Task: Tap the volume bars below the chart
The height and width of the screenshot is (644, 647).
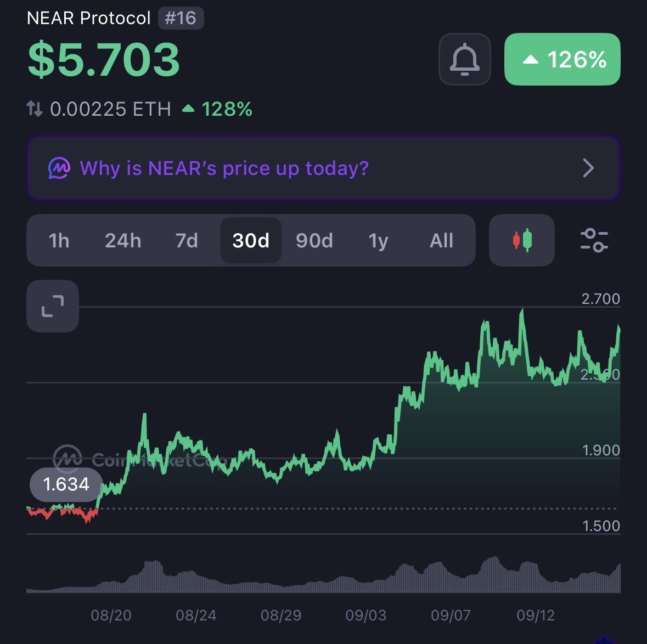Action: click(324, 575)
